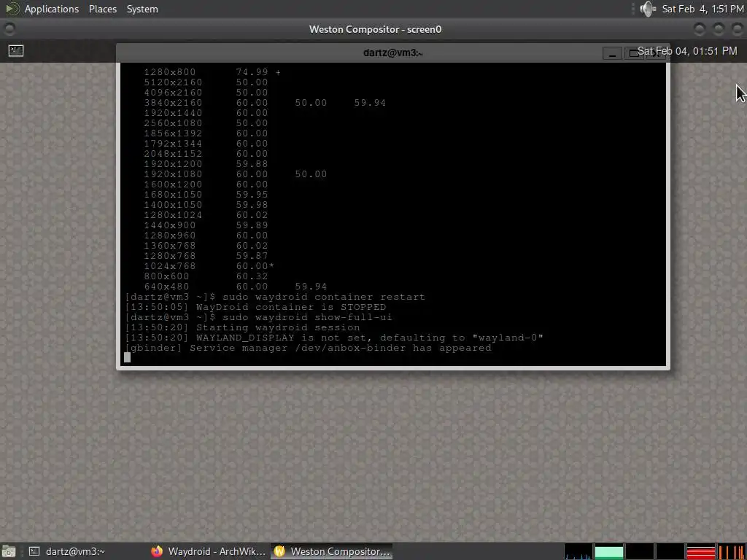Click Weston panel clock Sat Feb 04
The width and height of the screenshot is (747, 560).
click(x=687, y=51)
